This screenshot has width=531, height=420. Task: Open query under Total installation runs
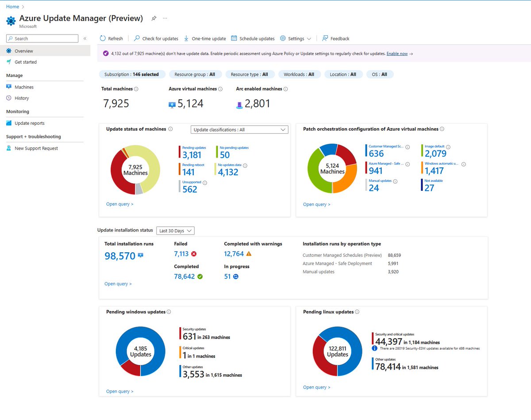(118, 284)
